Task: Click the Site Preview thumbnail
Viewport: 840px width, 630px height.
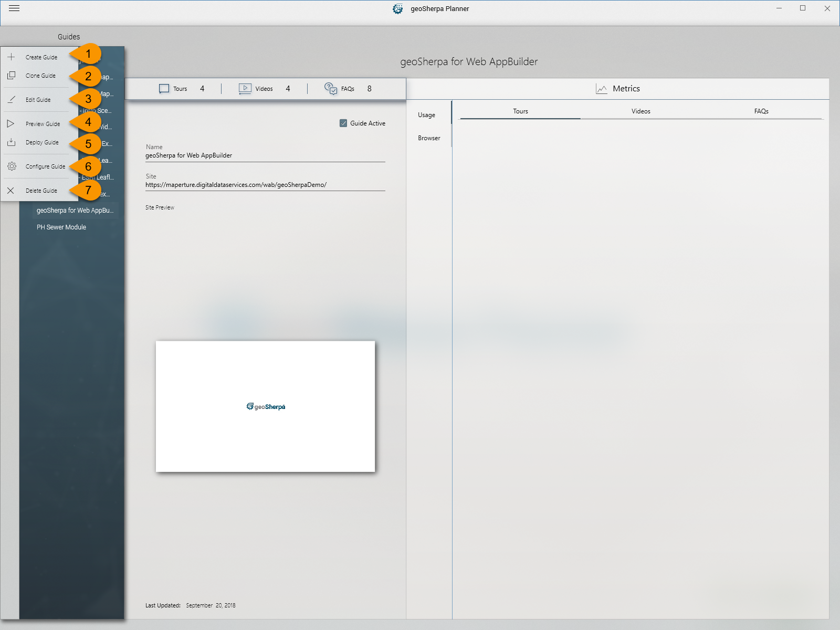Action: [x=265, y=406]
